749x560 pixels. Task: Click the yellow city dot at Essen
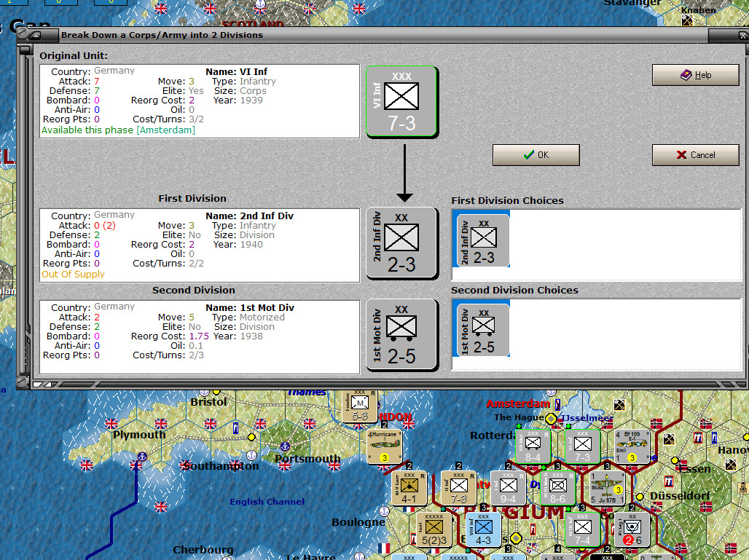pos(675,460)
